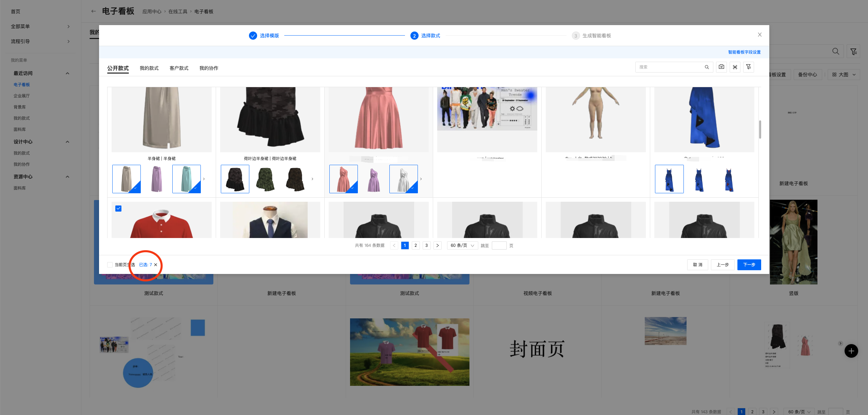868x415 pixels.
Task: Open the 60 条/页 page size dropdown
Action: pyautogui.click(x=462, y=245)
